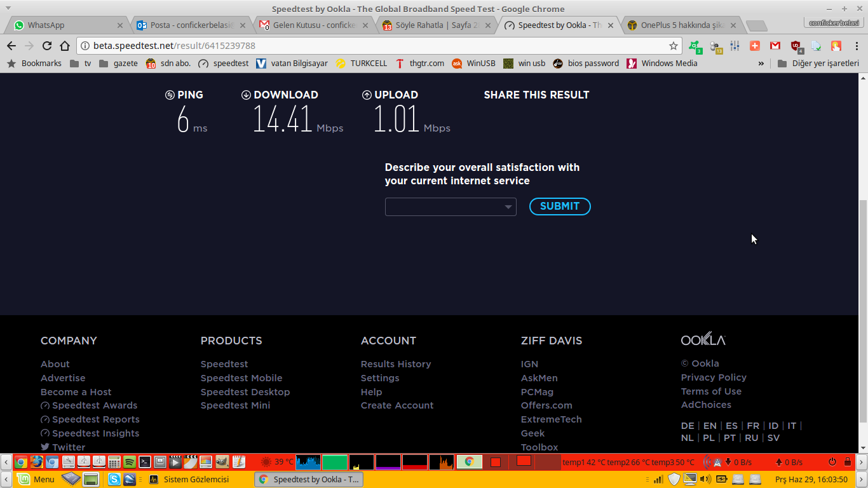Image resolution: width=868 pixels, height=488 pixels.
Task: Bookmark this page with the star icon
Action: pos(674,46)
